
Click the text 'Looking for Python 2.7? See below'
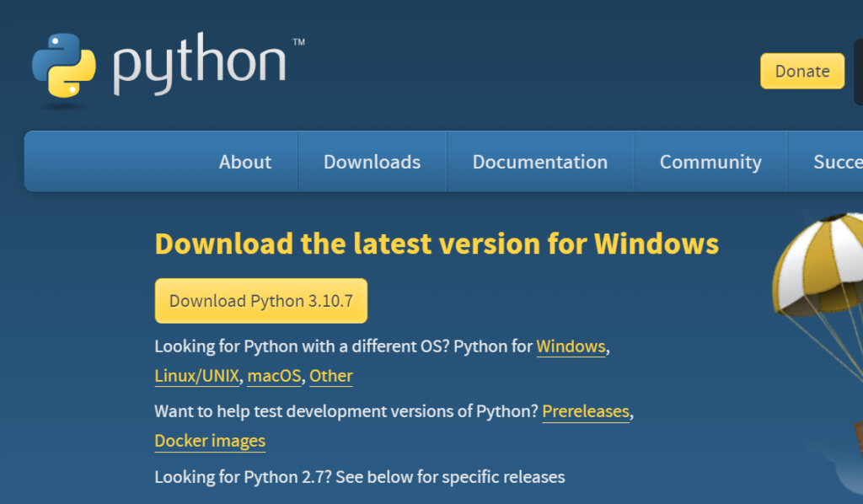[x=284, y=477]
